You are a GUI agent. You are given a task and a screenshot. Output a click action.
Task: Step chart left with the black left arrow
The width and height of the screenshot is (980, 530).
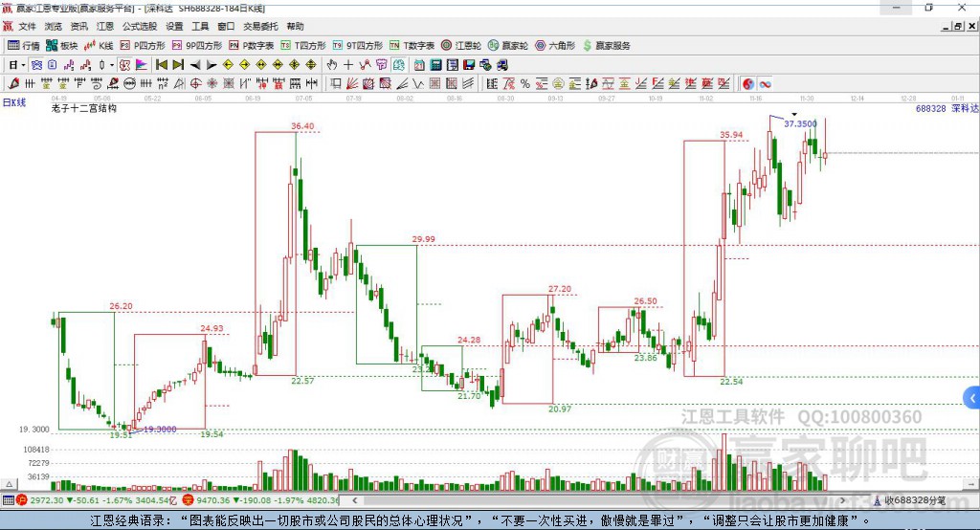pyautogui.click(x=195, y=65)
